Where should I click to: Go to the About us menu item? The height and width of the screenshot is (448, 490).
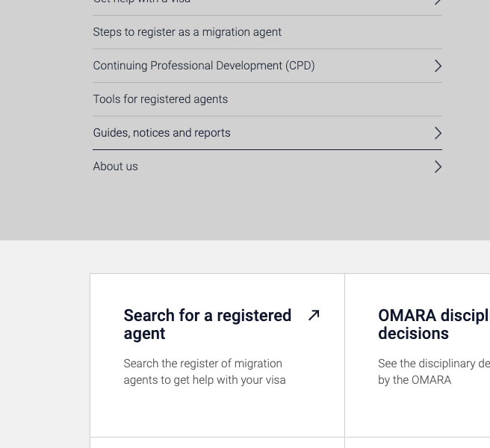tap(115, 167)
